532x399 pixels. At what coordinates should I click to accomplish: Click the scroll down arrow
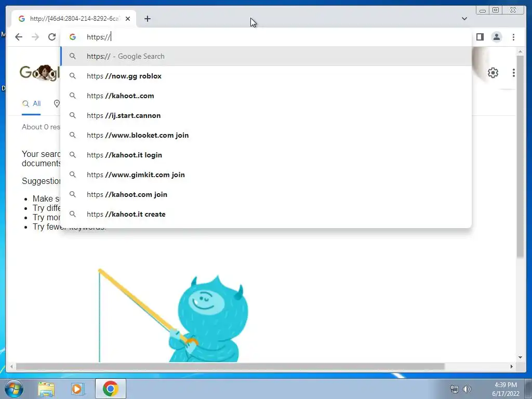coord(520,357)
